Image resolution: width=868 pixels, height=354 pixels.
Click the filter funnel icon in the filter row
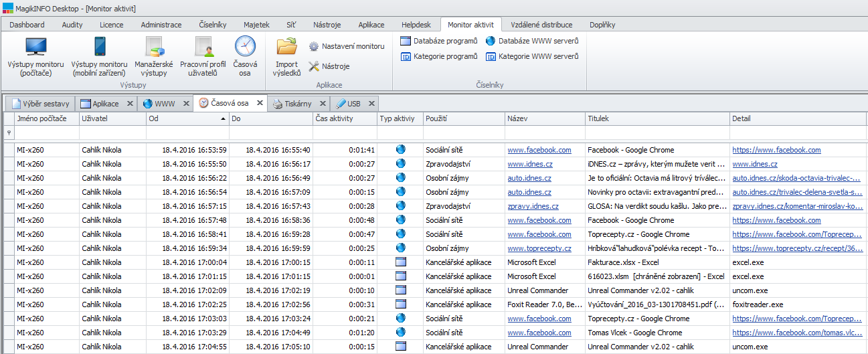pyautogui.click(x=9, y=132)
